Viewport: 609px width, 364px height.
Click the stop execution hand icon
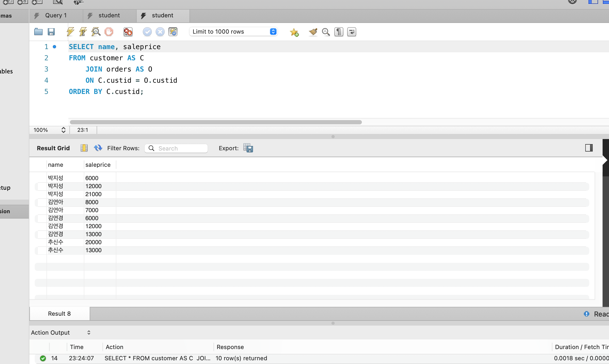(x=109, y=32)
